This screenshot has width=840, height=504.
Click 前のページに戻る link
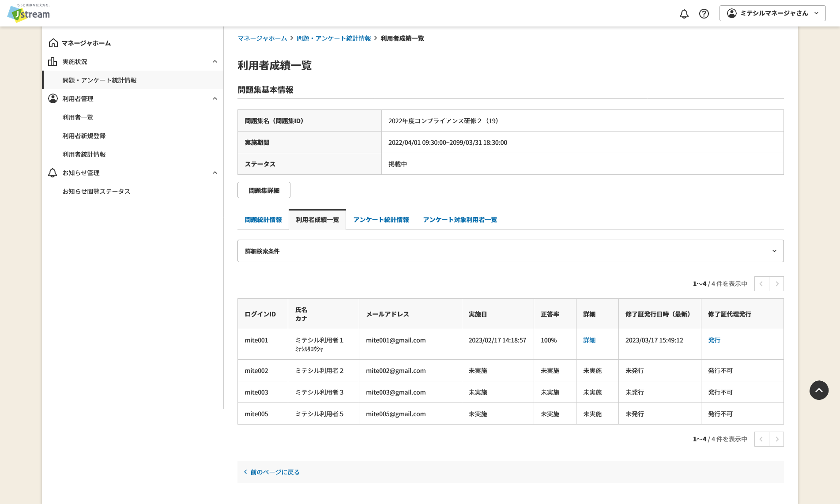[x=271, y=472]
